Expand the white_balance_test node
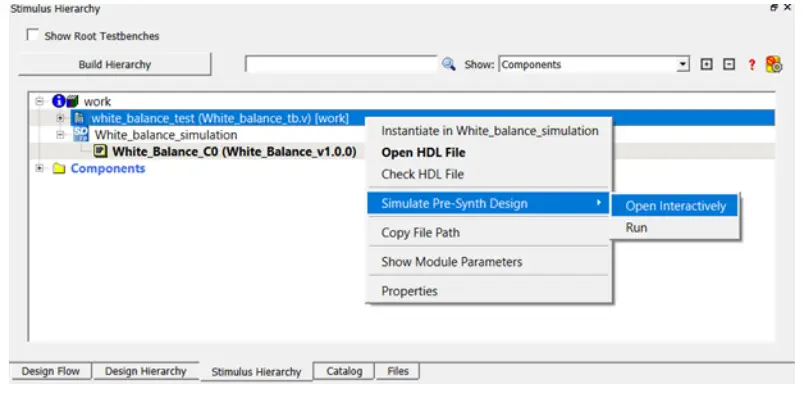Screen dimensions: 809x393 tap(60, 118)
